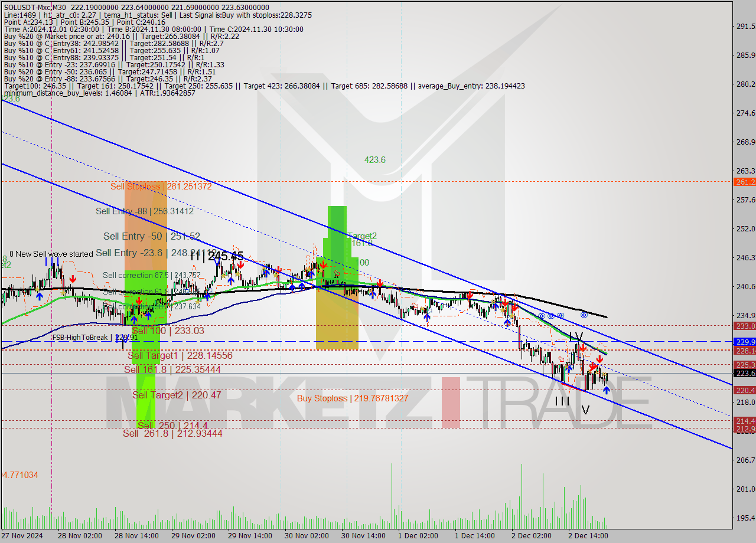Click the '220.4' price tag on axis
The image size is (756, 543).
pyautogui.click(x=745, y=390)
